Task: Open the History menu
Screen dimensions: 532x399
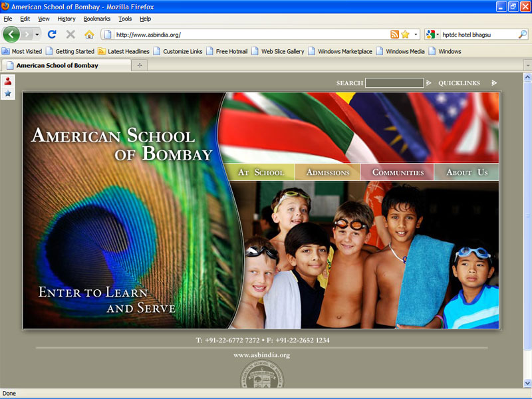Action: click(66, 19)
